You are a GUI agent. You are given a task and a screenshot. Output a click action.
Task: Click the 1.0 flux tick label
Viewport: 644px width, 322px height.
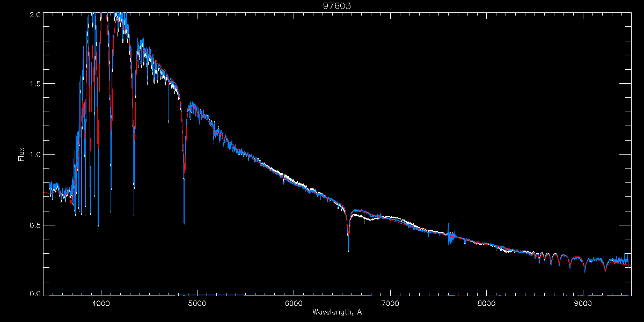pyautogui.click(x=35, y=155)
